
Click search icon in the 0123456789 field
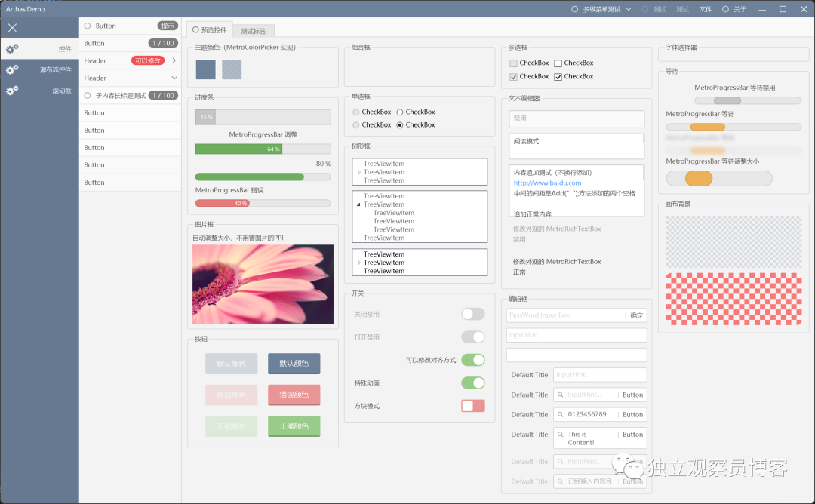point(560,415)
